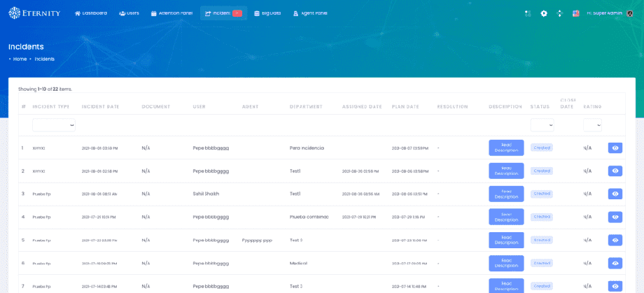Click Read Description in row 7

506,286
